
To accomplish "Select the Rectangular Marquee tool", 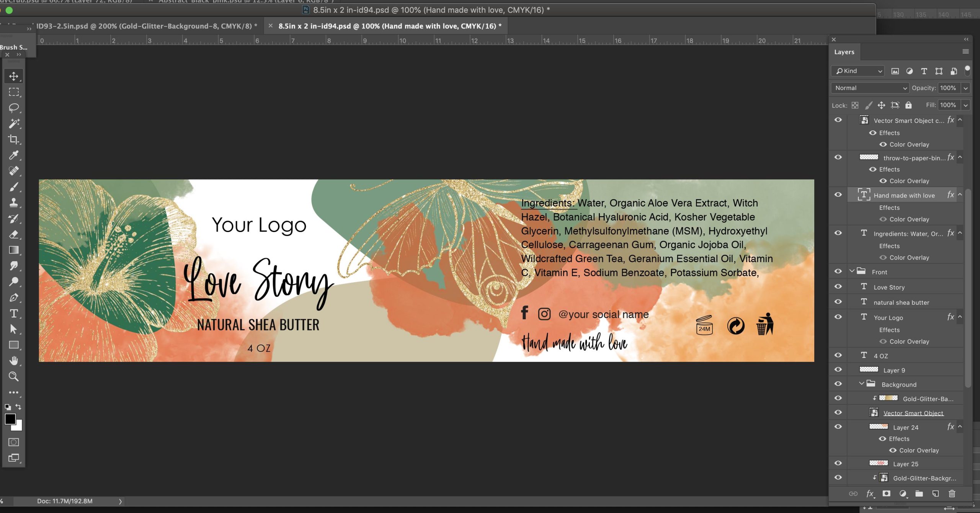I will 14,92.
